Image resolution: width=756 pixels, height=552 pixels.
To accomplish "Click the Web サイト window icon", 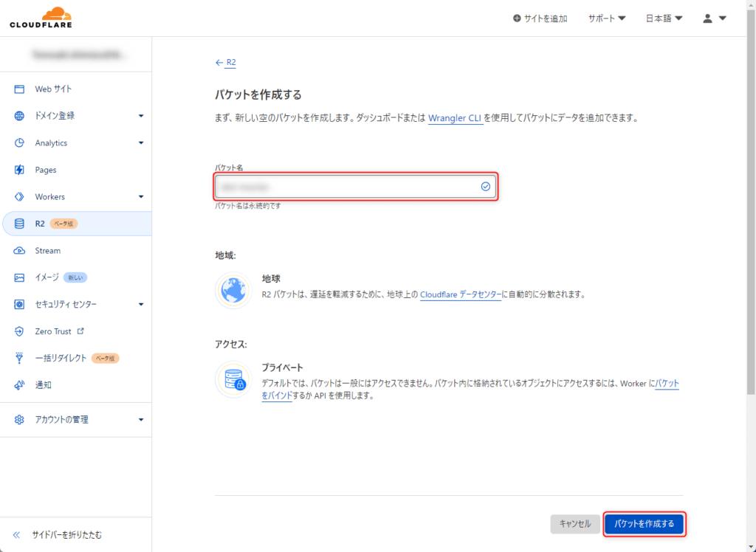I will (19, 89).
